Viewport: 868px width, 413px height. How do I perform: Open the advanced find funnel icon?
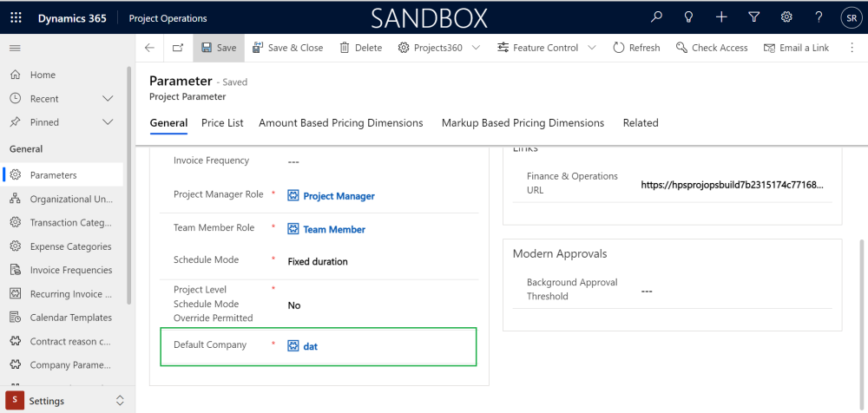[x=753, y=18]
